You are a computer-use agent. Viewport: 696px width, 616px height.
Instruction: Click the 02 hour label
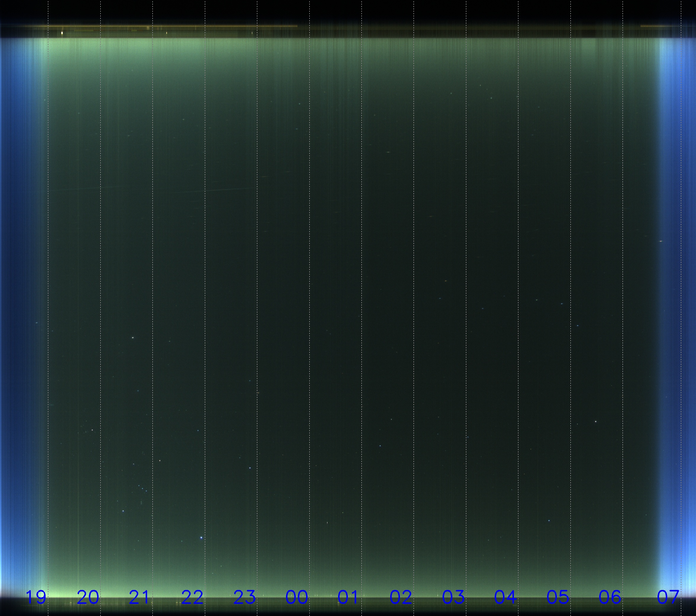click(401, 597)
